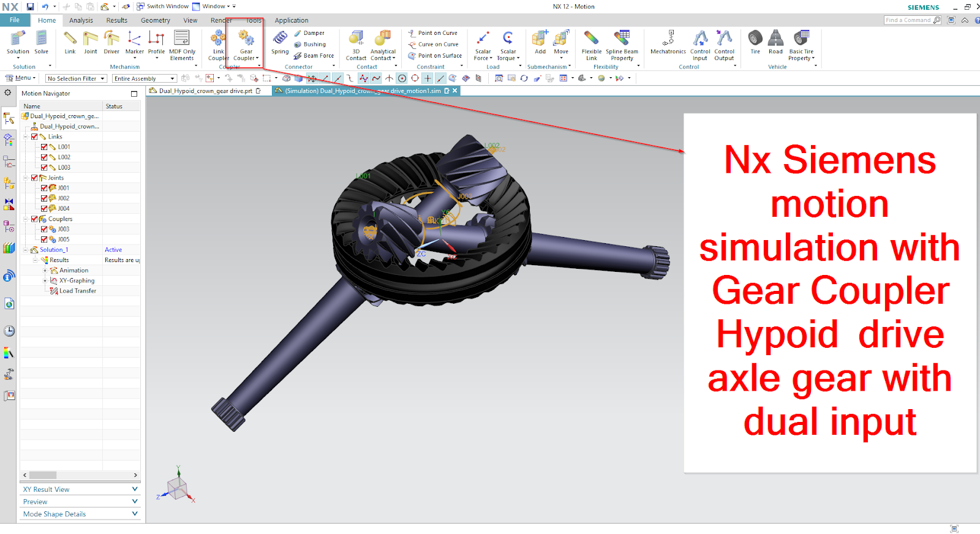Expand the XY-Graphing tree node
This screenshot has height=534, width=980.
pos(45,280)
